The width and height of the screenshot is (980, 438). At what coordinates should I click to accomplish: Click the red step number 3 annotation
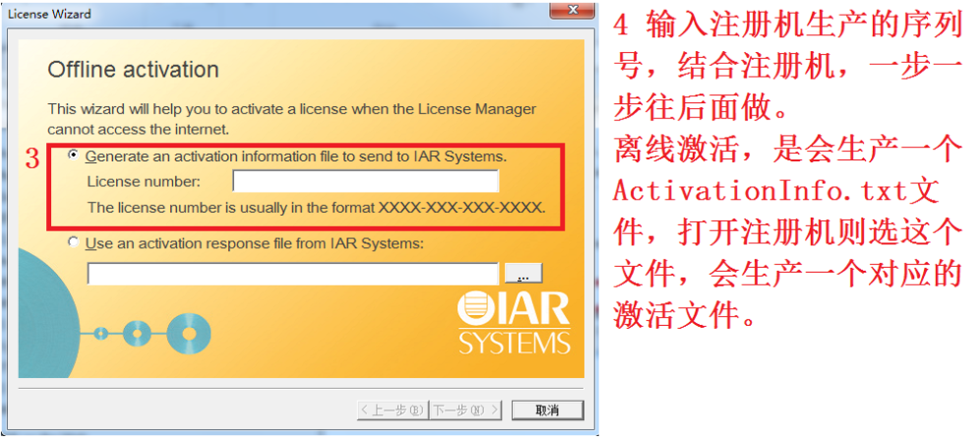pyautogui.click(x=32, y=160)
